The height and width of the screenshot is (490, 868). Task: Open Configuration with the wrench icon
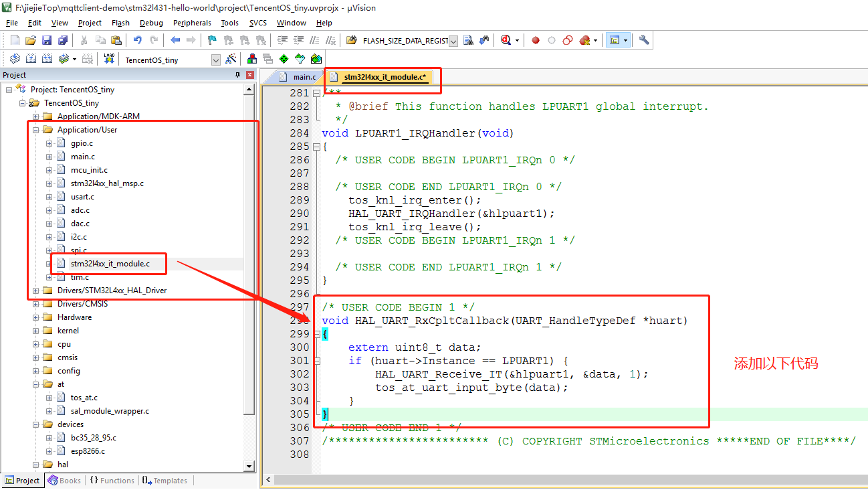pos(644,40)
